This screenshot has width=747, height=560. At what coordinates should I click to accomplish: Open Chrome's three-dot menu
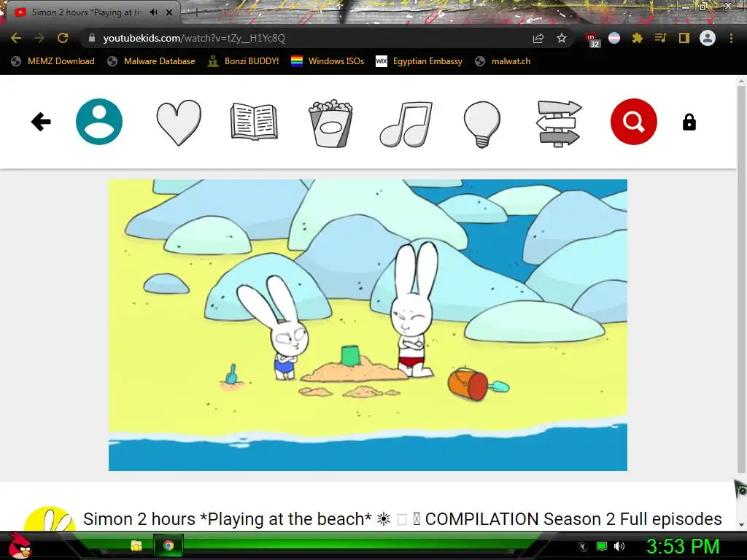731,38
